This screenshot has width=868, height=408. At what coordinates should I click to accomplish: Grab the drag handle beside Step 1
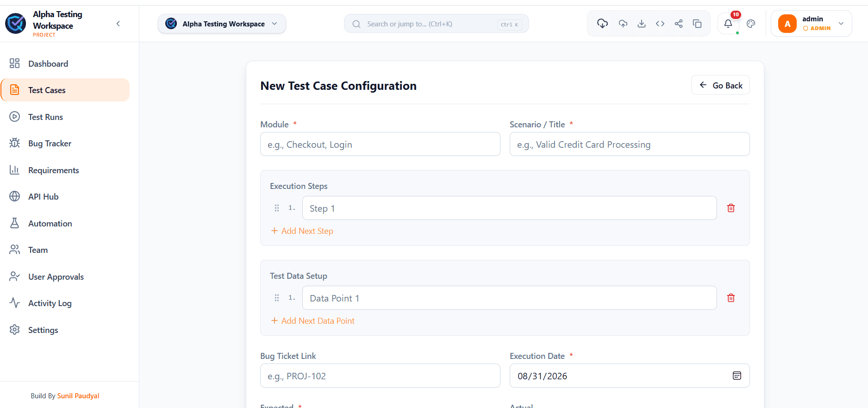pos(277,208)
